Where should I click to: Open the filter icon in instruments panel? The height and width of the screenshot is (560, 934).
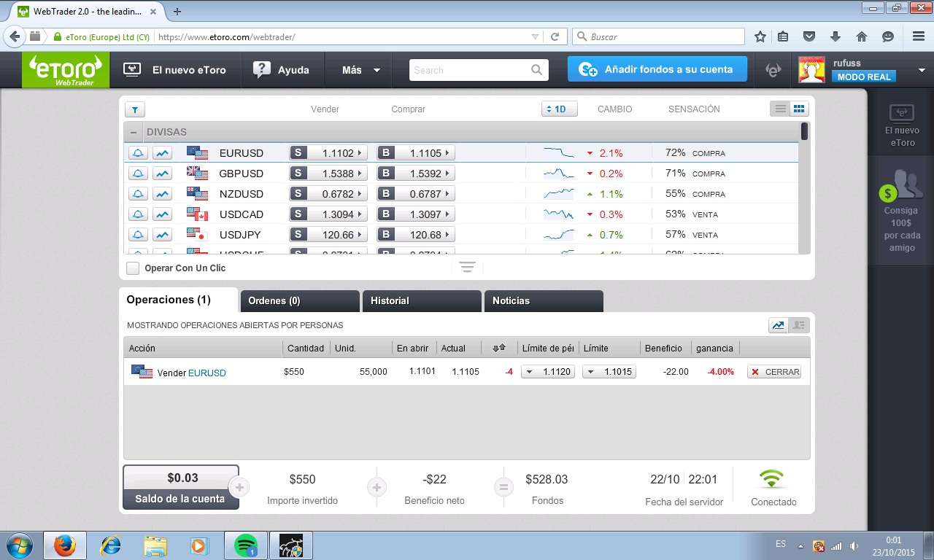click(135, 109)
